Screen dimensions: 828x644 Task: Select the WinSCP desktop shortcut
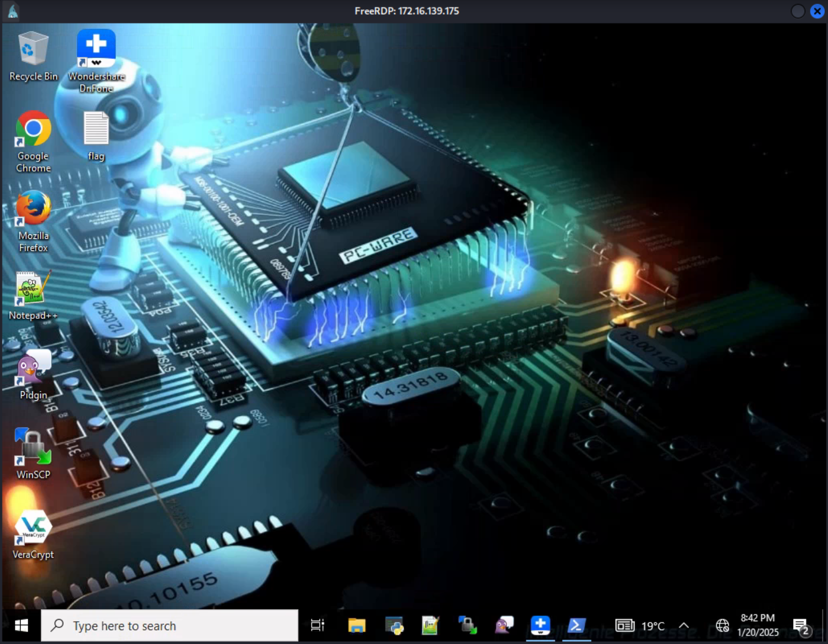pos(34,454)
